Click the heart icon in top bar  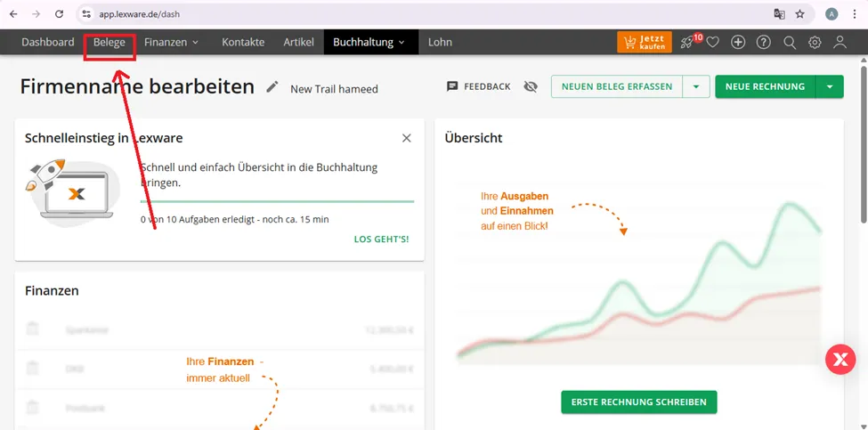[x=712, y=43]
